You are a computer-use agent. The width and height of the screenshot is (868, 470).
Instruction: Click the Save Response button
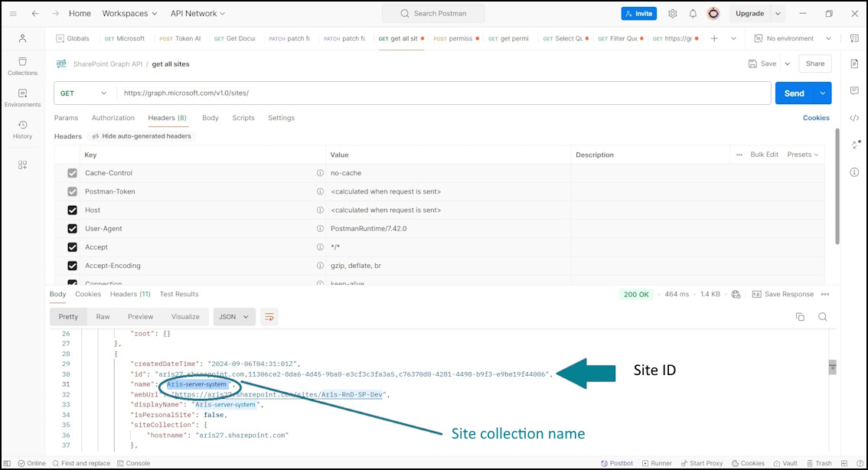783,295
